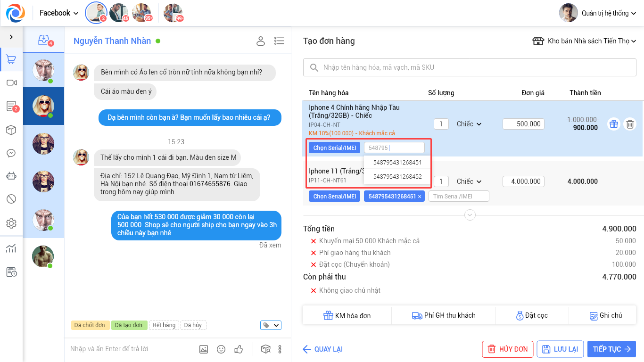
Task: Open product search icon in reply bar
Action: tap(266, 349)
